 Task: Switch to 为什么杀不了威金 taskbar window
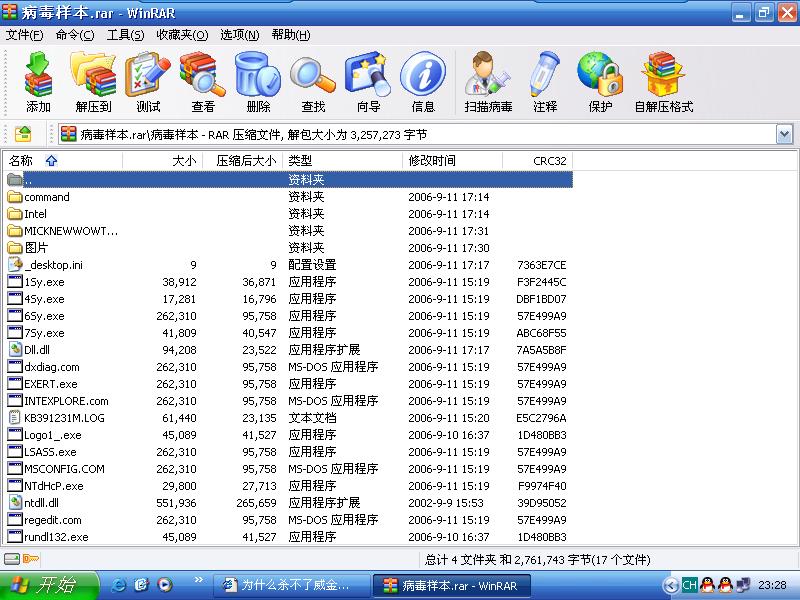292,585
